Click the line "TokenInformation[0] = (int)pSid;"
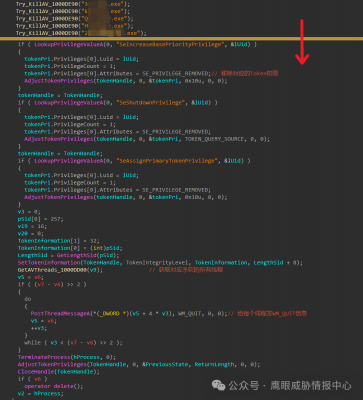This screenshot has width=363, height=400. (x=70, y=248)
